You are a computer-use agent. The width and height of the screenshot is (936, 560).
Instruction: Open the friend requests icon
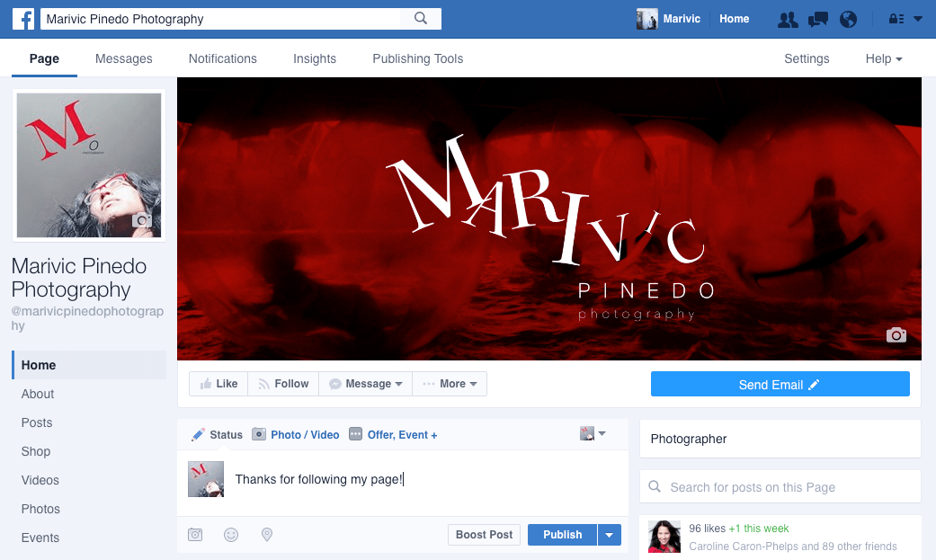coord(788,20)
